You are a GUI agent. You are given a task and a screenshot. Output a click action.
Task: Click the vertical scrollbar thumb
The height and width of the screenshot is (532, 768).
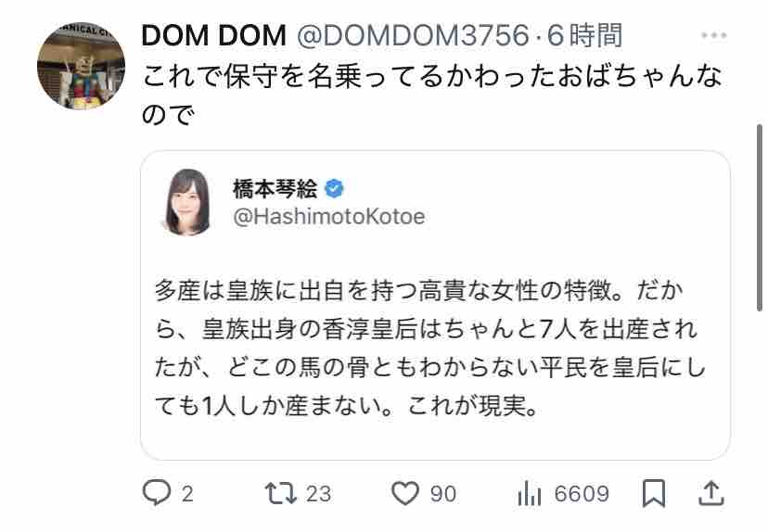point(759,218)
